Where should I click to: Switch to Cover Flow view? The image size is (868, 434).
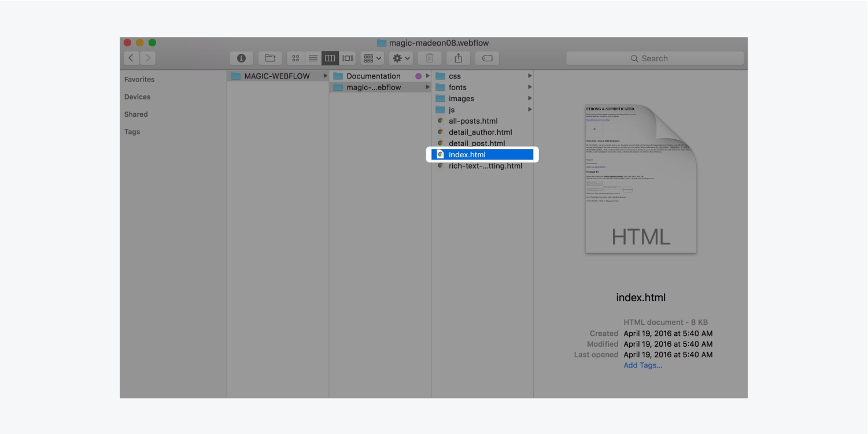click(347, 58)
